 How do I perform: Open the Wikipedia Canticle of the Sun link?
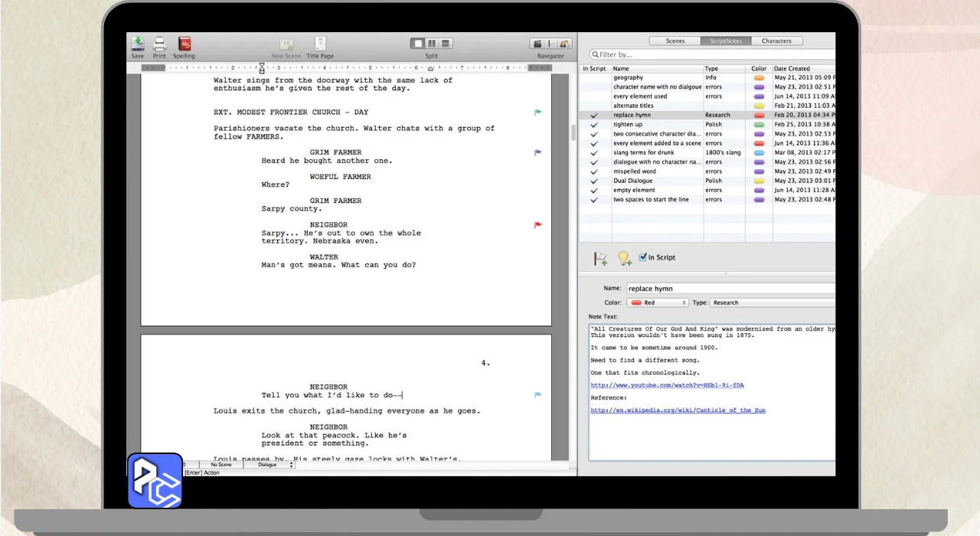[x=678, y=410]
